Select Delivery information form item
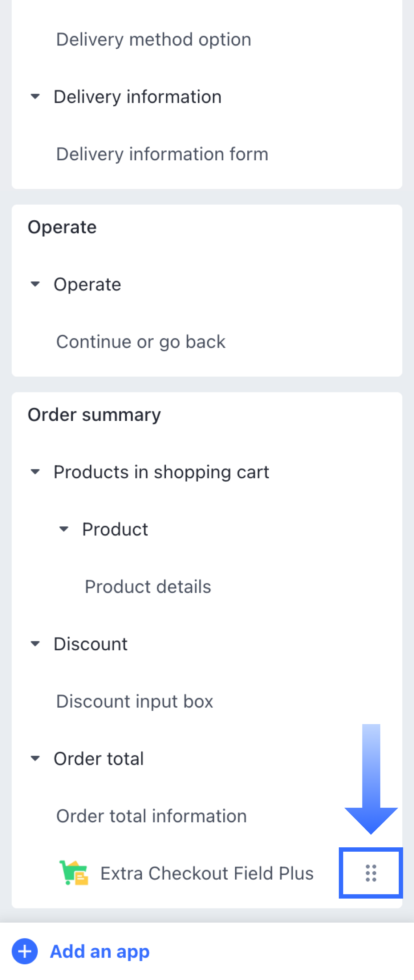The image size is (414, 980). coord(162,154)
